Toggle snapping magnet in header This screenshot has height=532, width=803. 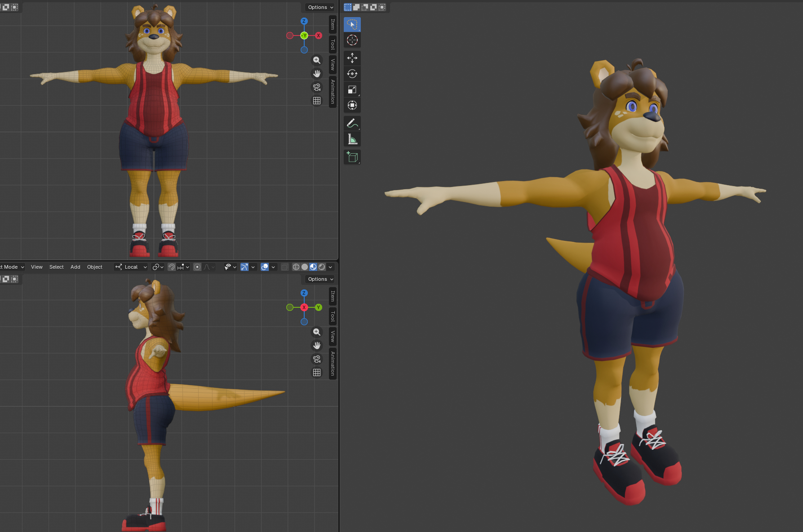tap(172, 267)
